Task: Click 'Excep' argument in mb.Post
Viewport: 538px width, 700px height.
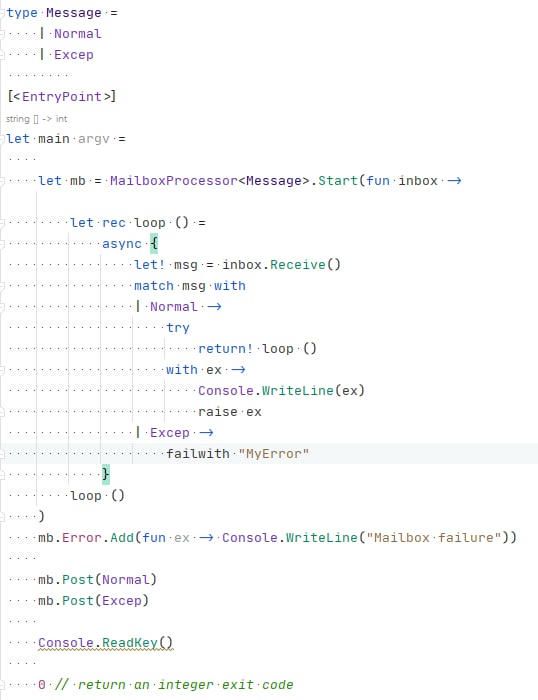Action: 122,600
